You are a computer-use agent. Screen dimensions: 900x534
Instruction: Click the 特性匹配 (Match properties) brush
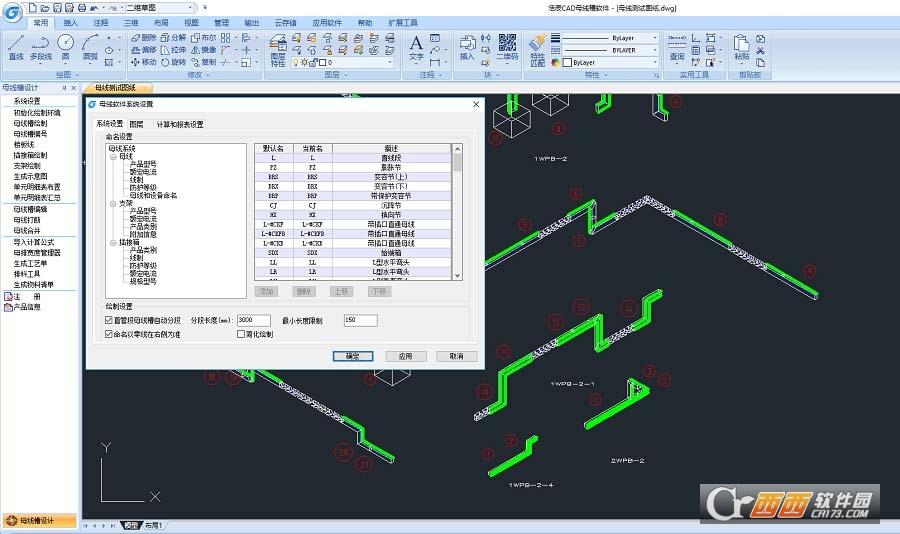pyautogui.click(x=537, y=50)
